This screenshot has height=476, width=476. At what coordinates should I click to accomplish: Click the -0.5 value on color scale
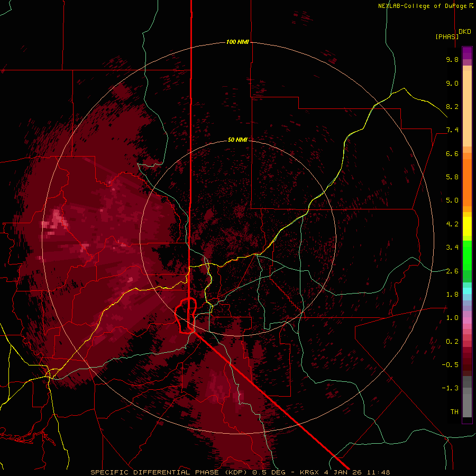[450, 365]
